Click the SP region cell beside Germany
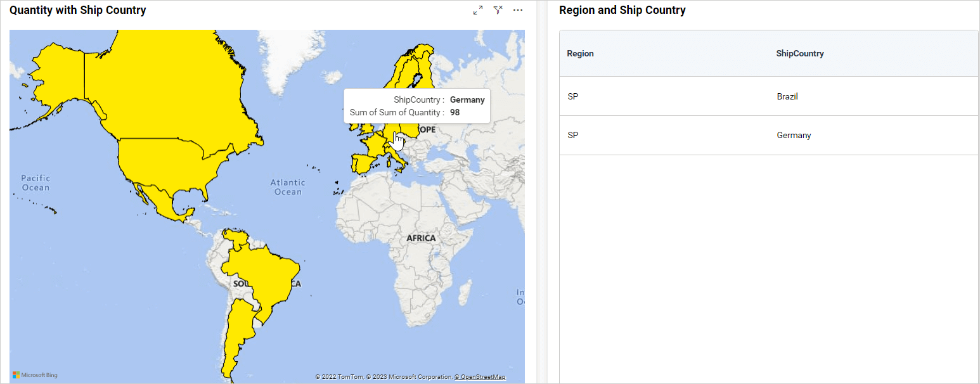980x384 pixels. 572,136
